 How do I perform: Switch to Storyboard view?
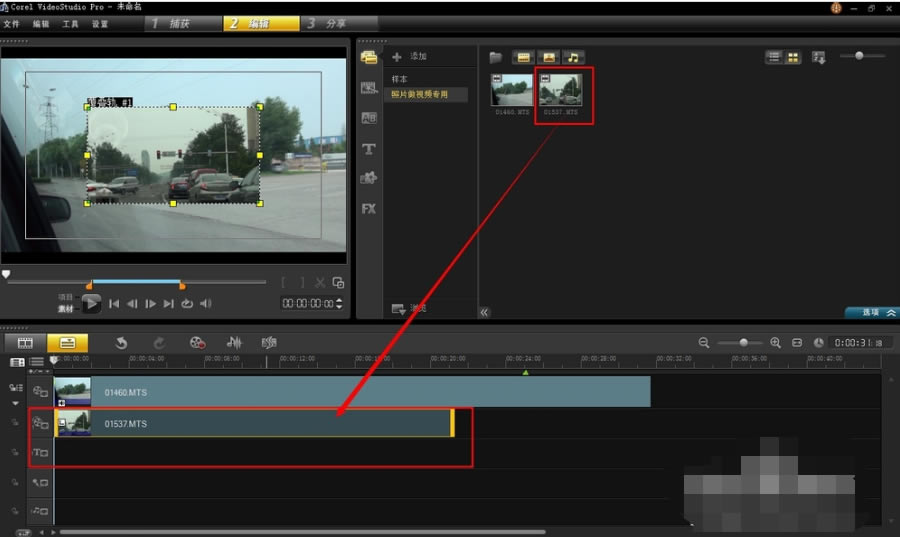(x=25, y=343)
